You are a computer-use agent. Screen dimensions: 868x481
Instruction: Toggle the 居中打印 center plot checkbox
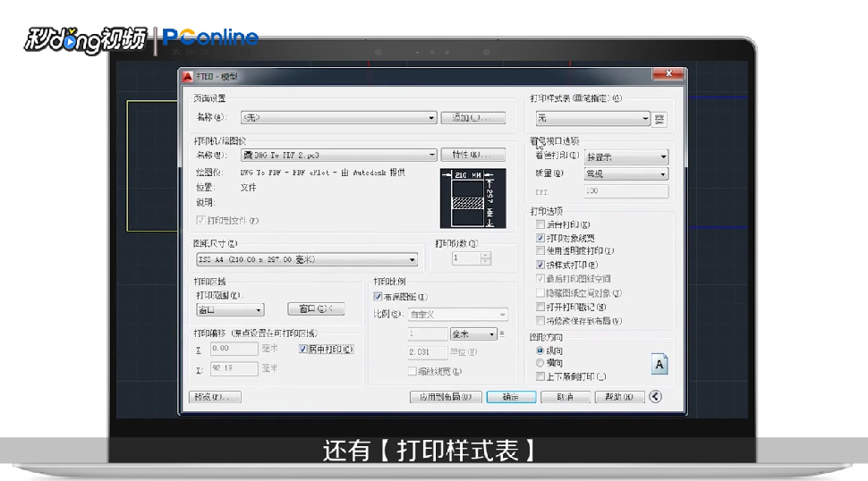(x=302, y=349)
